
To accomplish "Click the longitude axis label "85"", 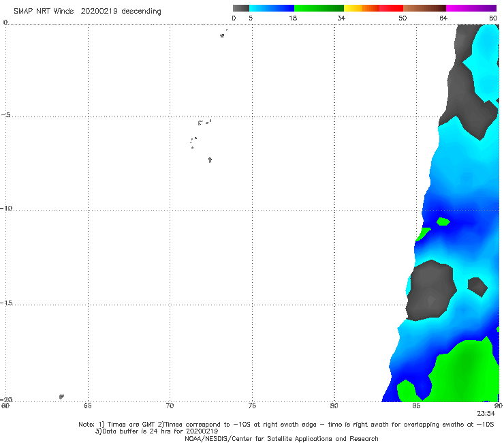I will point(416,406).
